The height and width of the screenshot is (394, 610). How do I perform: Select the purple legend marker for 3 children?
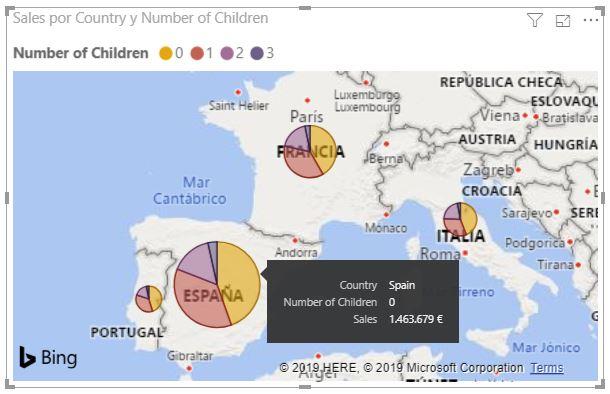[x=257, y=53]
